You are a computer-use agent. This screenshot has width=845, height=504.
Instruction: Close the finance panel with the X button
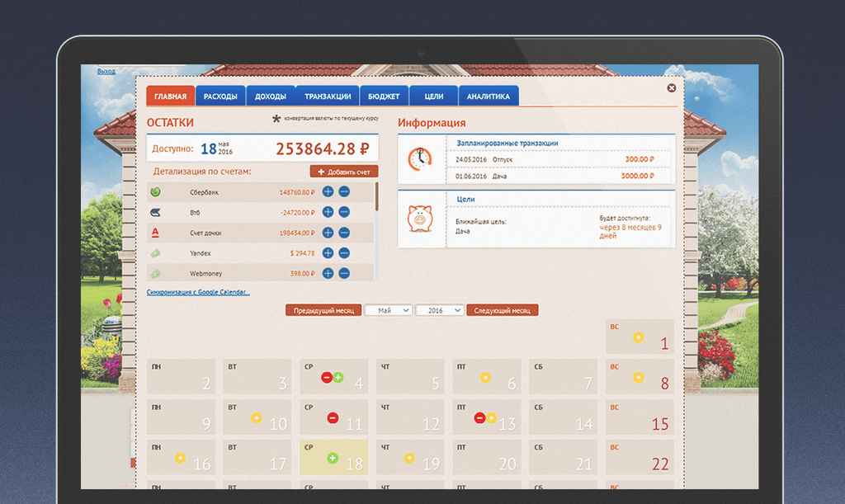[672, 87]
